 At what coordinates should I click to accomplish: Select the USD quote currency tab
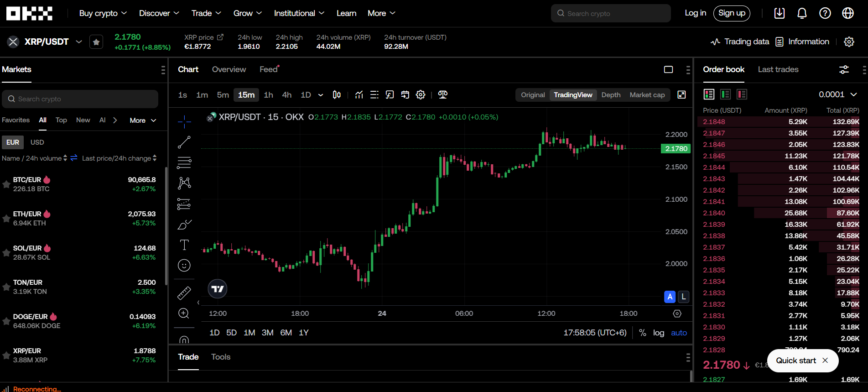coord(37,142)
